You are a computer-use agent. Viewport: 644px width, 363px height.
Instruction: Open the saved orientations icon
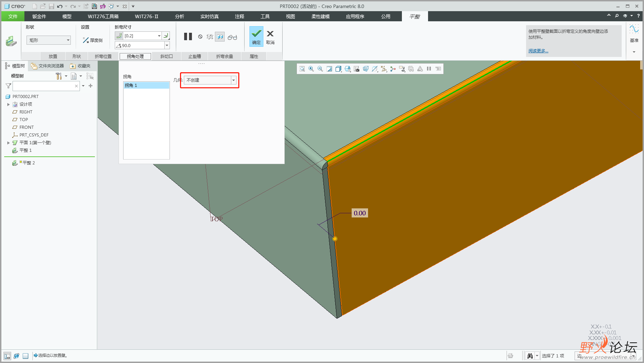[x=347, y=69]
